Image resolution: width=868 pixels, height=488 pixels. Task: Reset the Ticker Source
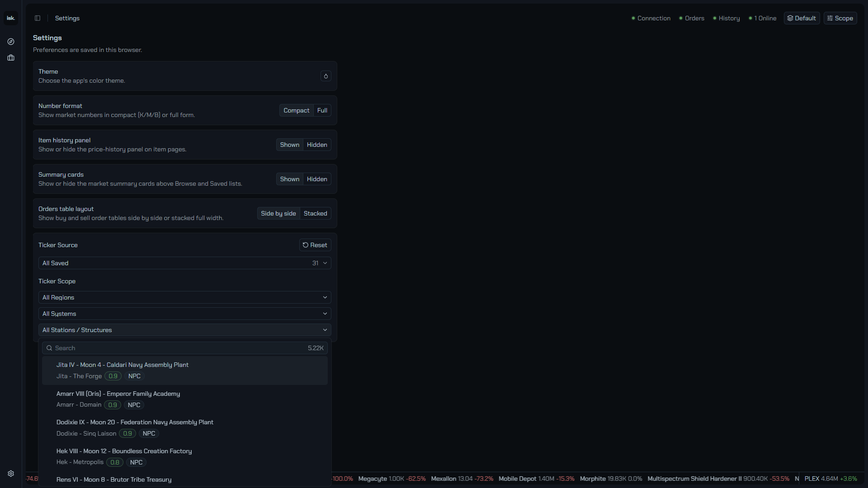[x=315, y=245]
